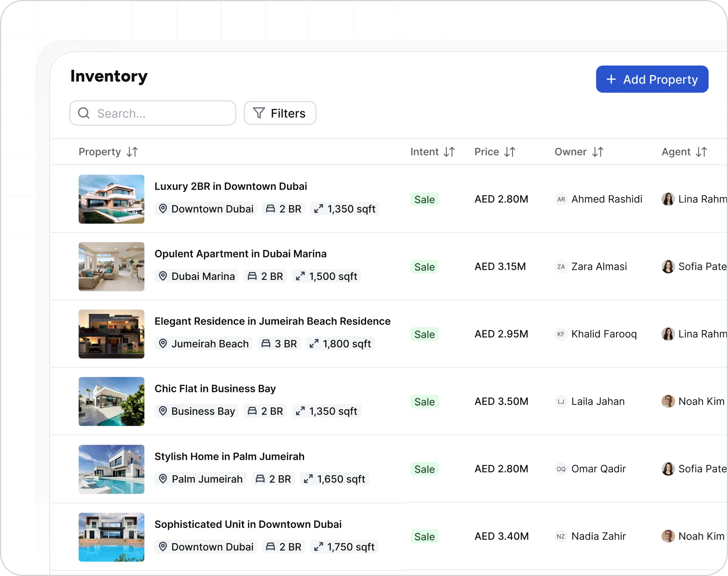Sort by Price column arrows icon
The image size is (728, 576).
[510, 152]
